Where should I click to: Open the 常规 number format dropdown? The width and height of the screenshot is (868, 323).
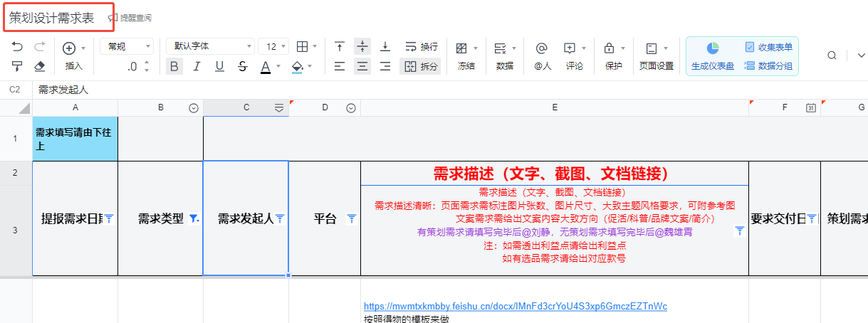click(x=127, y=46)
